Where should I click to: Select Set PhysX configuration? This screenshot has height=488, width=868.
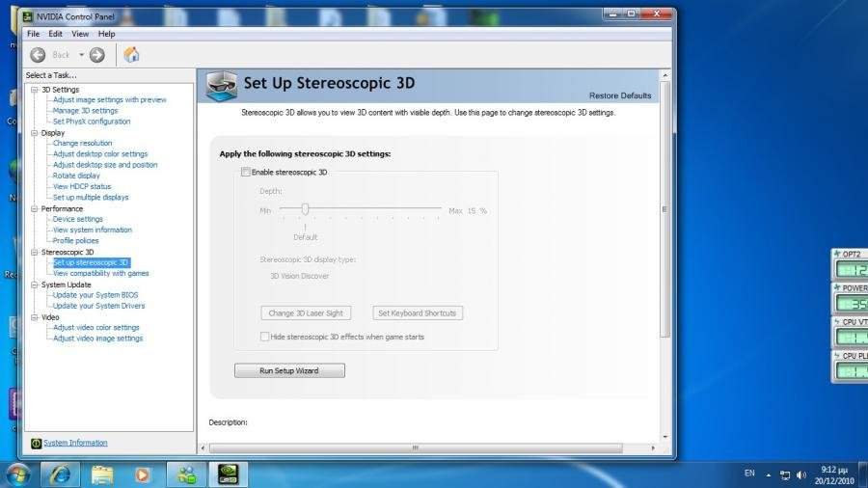(x=92, y=122)
